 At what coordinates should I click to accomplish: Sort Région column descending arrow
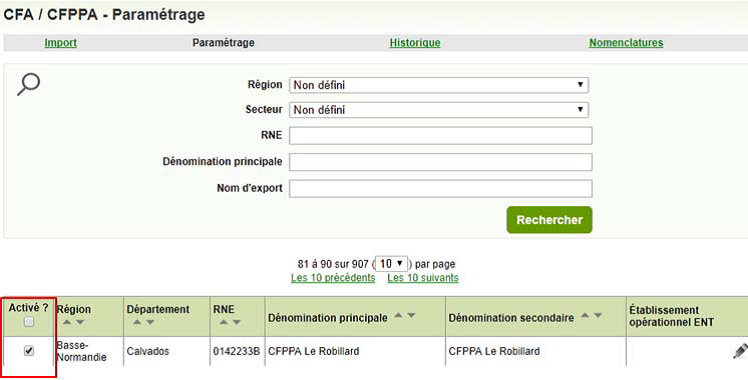(80, 322)
